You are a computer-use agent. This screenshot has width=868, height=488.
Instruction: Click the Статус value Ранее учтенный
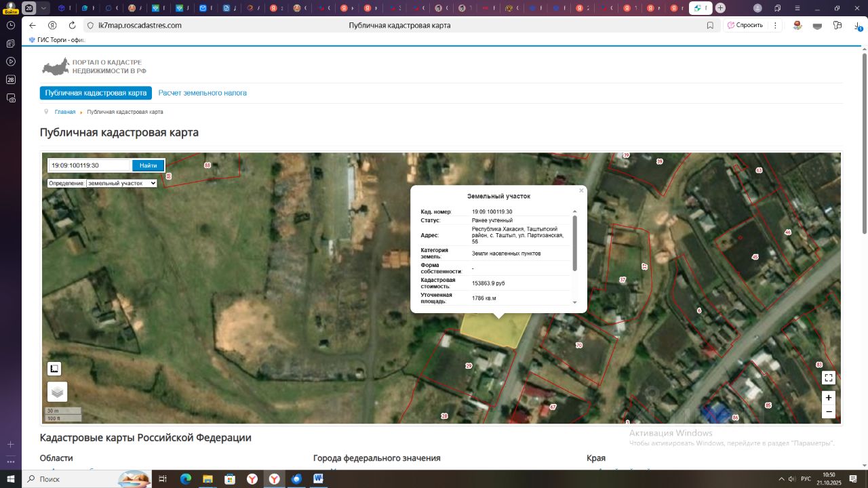pos(492,220)
